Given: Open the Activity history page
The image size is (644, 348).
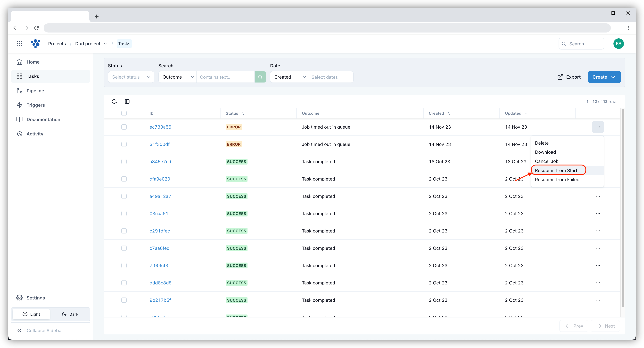Looking at the screenshot, I should [35, 134].
